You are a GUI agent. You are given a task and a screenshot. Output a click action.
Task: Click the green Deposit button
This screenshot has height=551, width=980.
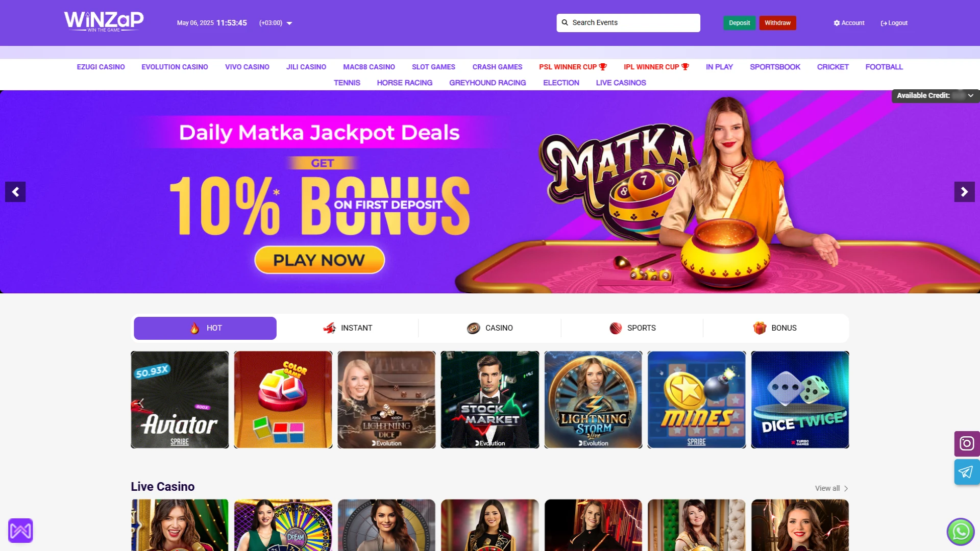tap(739, 23)
